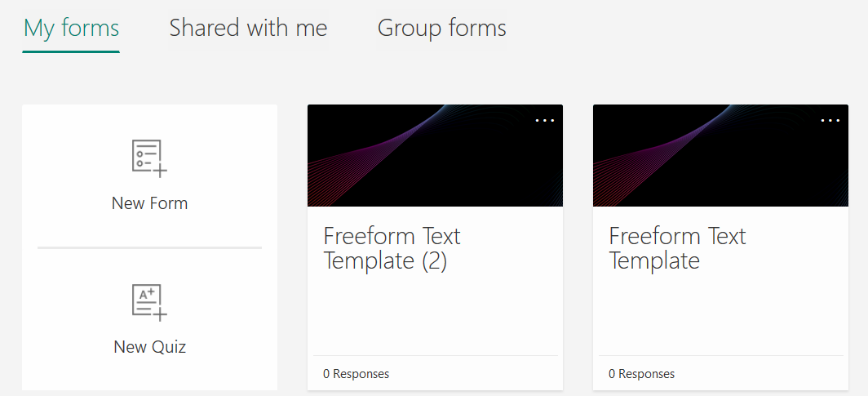Click the divider between New Form and New Quiz
This screenshot has height=396, width=868.
[x=149, y=247]
